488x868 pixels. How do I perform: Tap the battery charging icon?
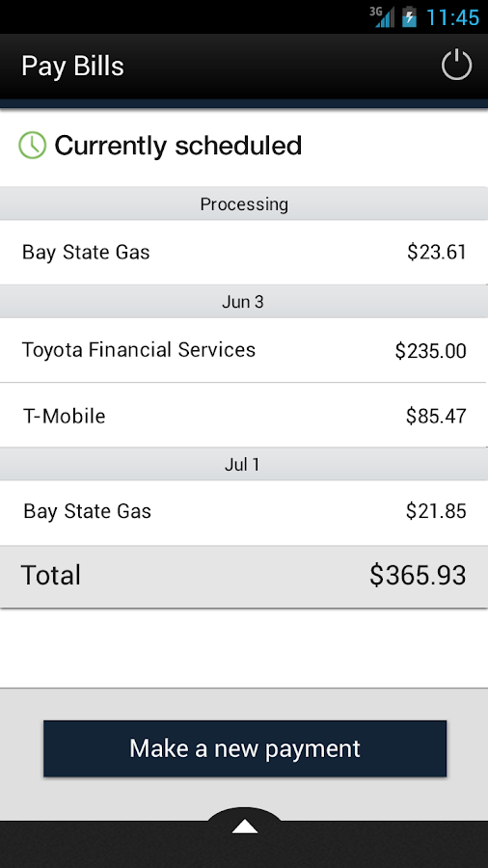pyautogui.click(x=410, y=16)
